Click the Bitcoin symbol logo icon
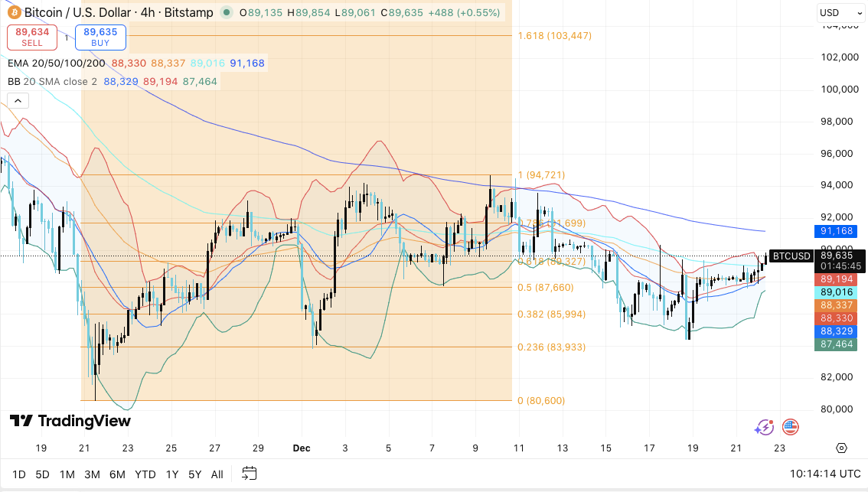 (13, 13)
